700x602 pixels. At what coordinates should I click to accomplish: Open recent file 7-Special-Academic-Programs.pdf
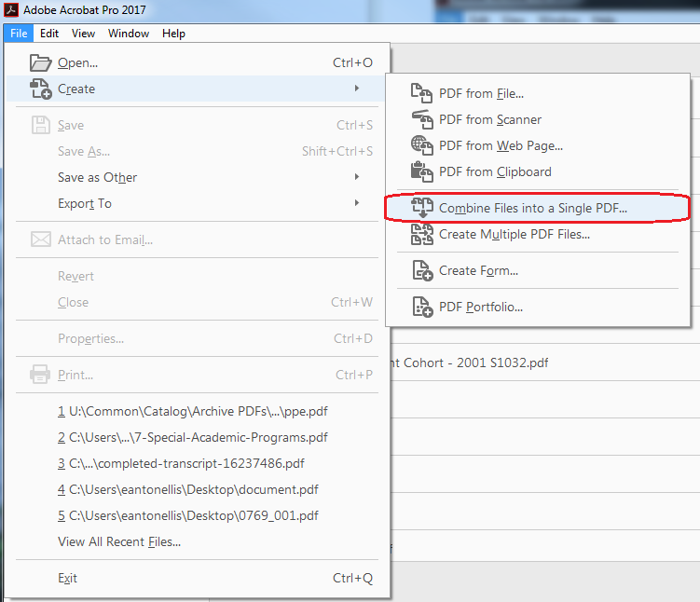[x=192, y=437]
